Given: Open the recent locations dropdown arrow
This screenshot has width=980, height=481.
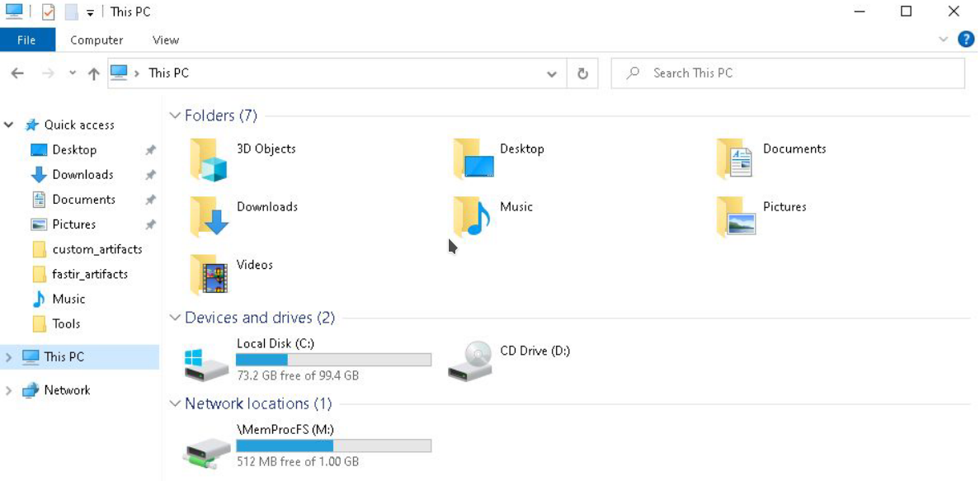Looking at the screenshot, I should 73,73.
